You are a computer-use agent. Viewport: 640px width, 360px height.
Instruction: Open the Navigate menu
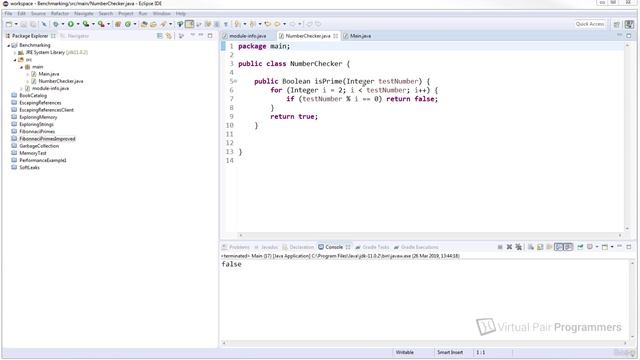click(x=84, y=13)
